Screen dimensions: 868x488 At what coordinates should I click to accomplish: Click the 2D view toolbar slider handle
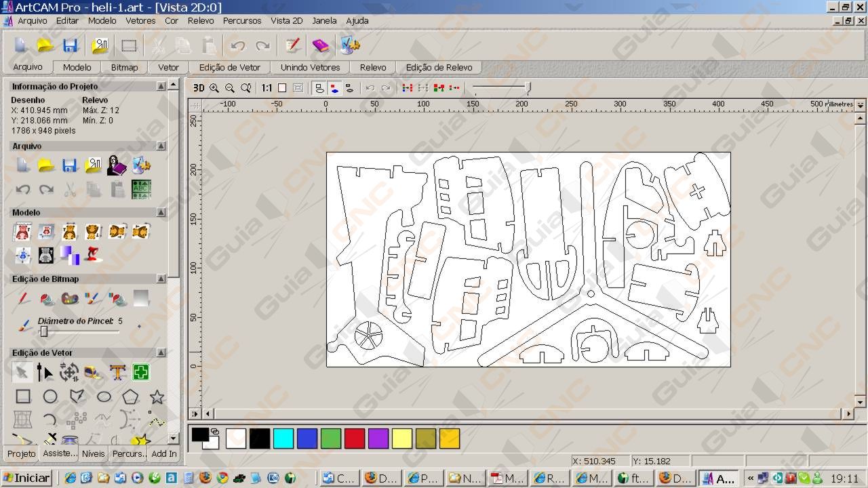(528, 87)
